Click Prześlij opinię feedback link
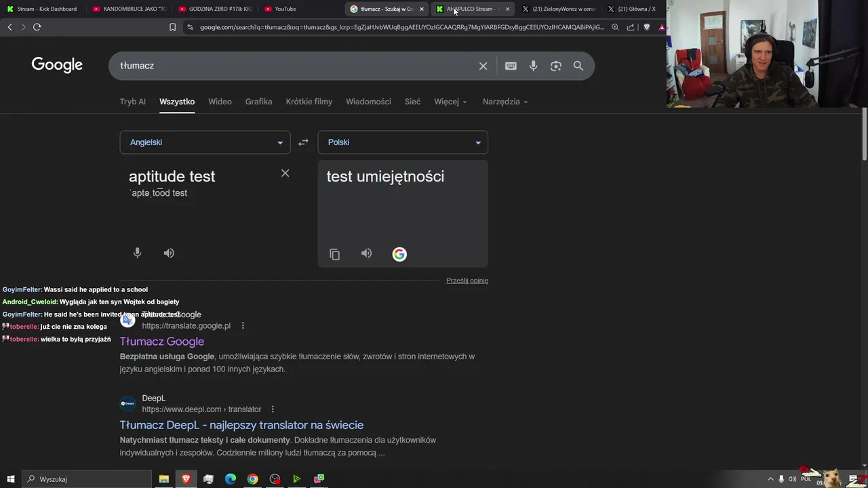 pos(467,281)
